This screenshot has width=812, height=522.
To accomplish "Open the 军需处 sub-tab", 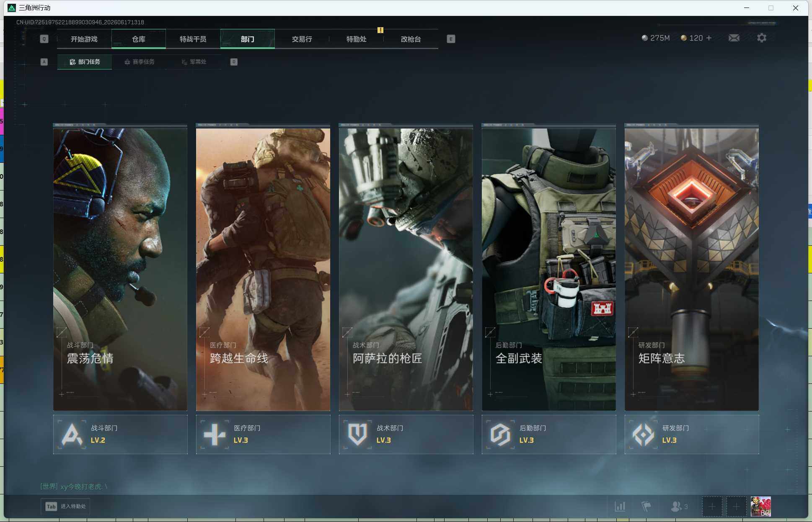I will [194, 62].
